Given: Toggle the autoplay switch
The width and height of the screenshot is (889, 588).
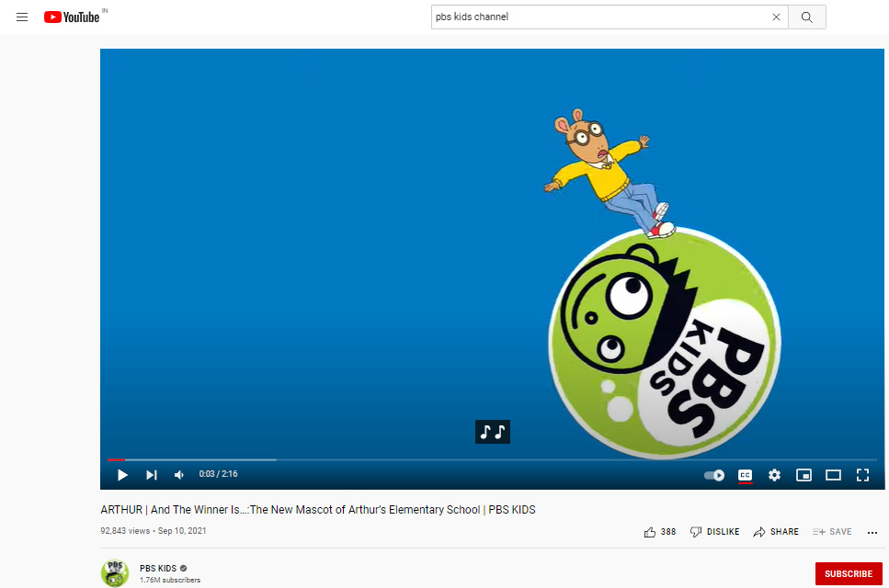Looking at the screenshot, I should 714,475.
